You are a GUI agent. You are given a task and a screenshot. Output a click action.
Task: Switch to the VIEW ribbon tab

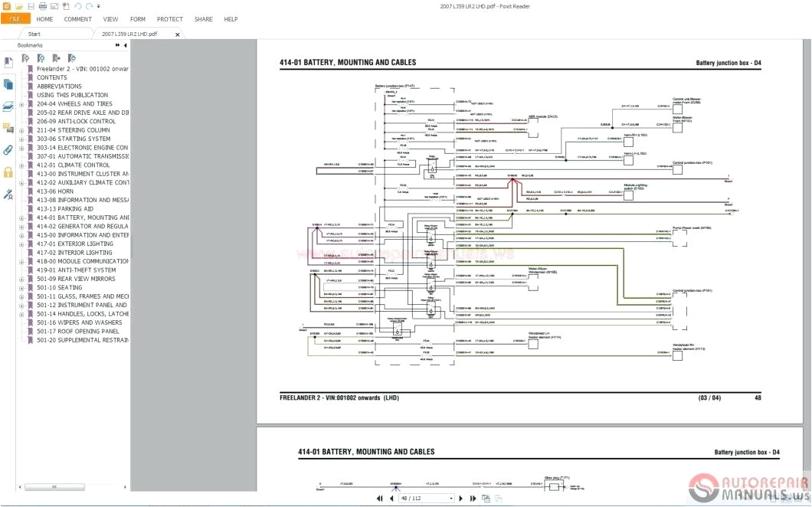110,19
